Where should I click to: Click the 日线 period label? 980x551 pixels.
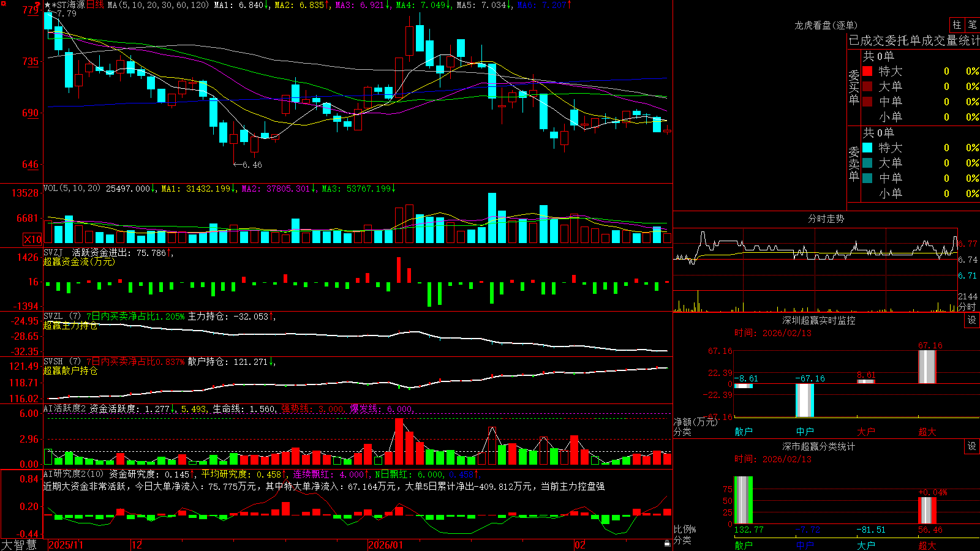pos(95,5)
